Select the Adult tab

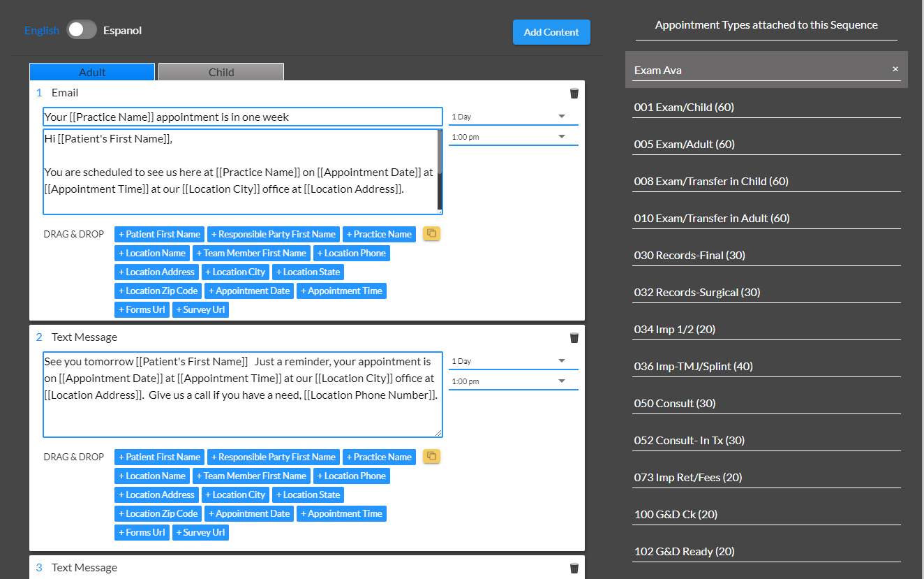pyautogui.click(x=91, y=71)
